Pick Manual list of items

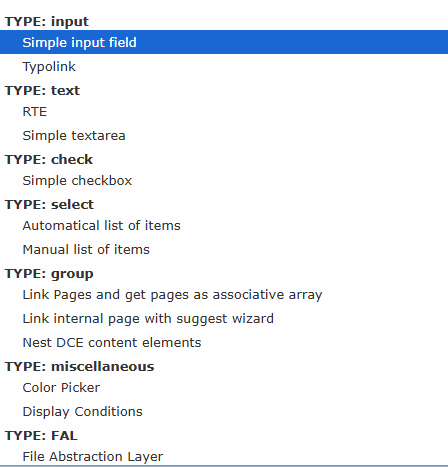(224, 249)
